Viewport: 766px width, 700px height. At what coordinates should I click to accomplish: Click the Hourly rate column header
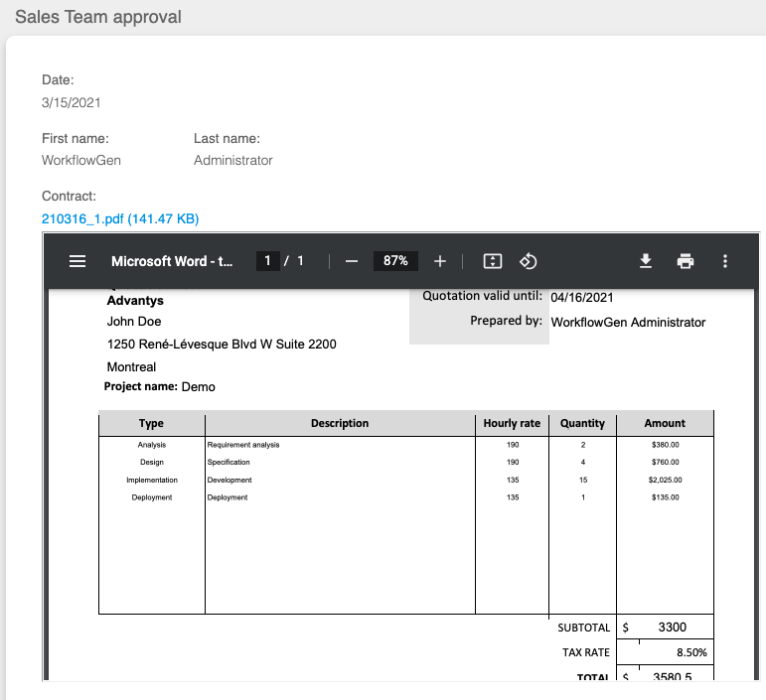[x=512, y=423]
